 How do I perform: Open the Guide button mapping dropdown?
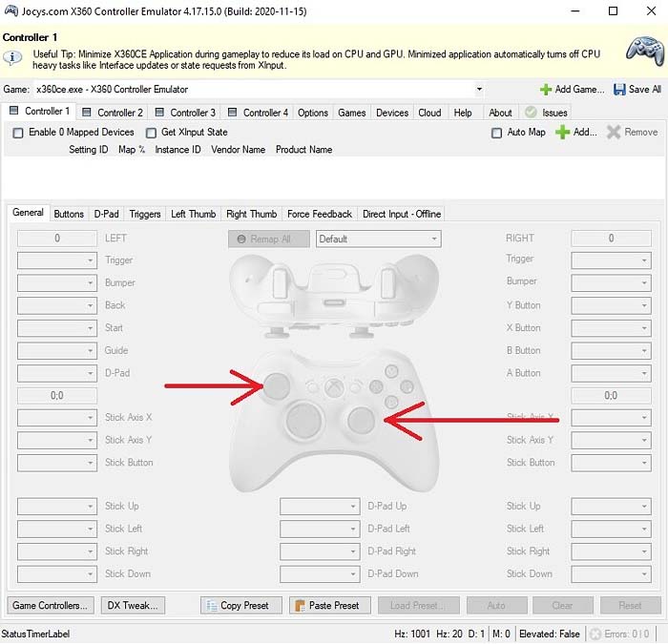(x=57, y=350)
